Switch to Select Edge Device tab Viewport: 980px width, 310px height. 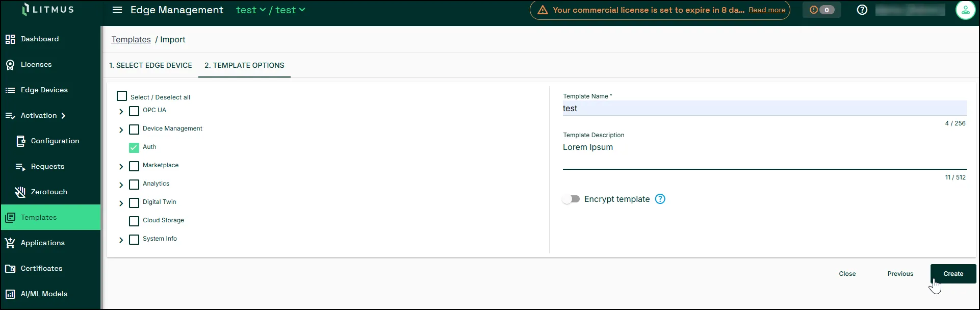click(x=150, y=65)
